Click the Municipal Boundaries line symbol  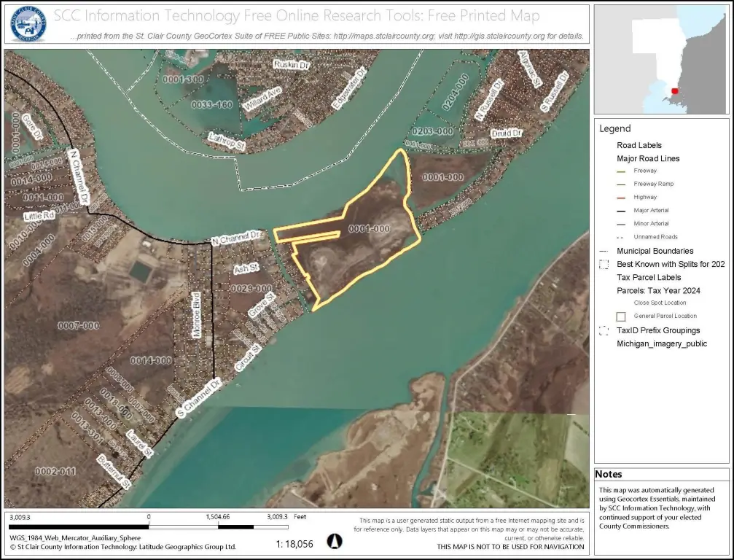click(603, 251)
